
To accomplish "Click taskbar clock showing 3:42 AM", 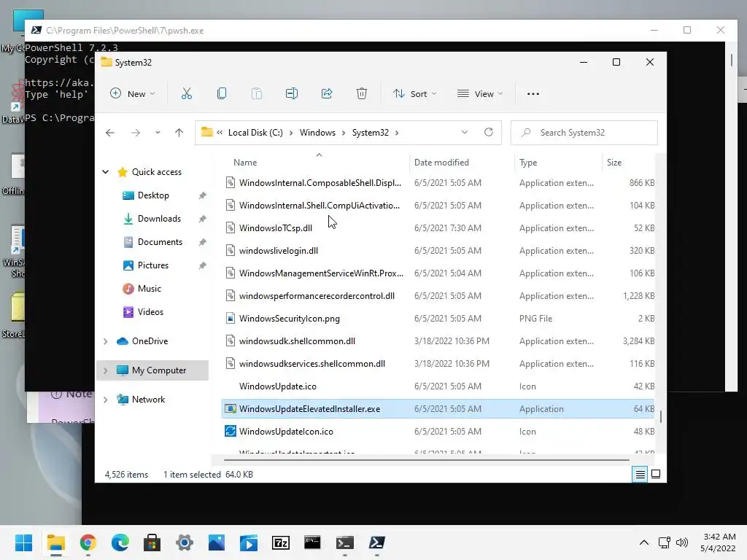I will tap(719, 542).
